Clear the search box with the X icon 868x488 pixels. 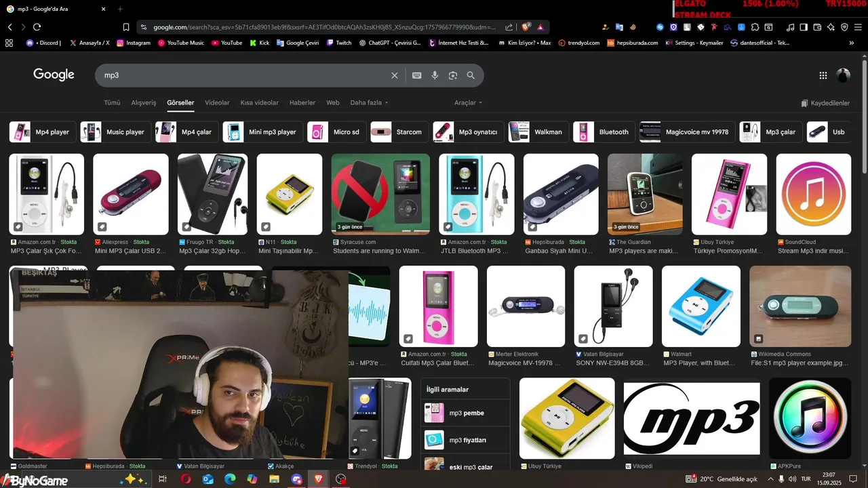[x=395, y=75]
